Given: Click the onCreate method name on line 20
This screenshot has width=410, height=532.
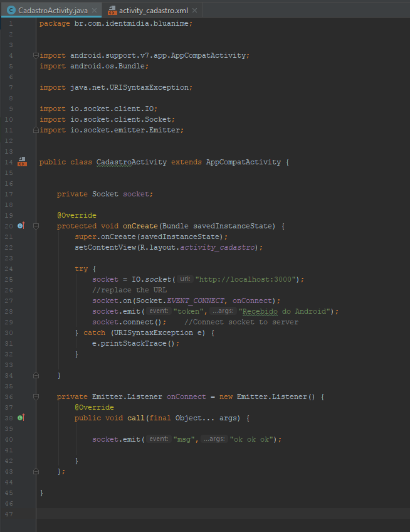Looking at the screenshot, I should click(140, 226).
